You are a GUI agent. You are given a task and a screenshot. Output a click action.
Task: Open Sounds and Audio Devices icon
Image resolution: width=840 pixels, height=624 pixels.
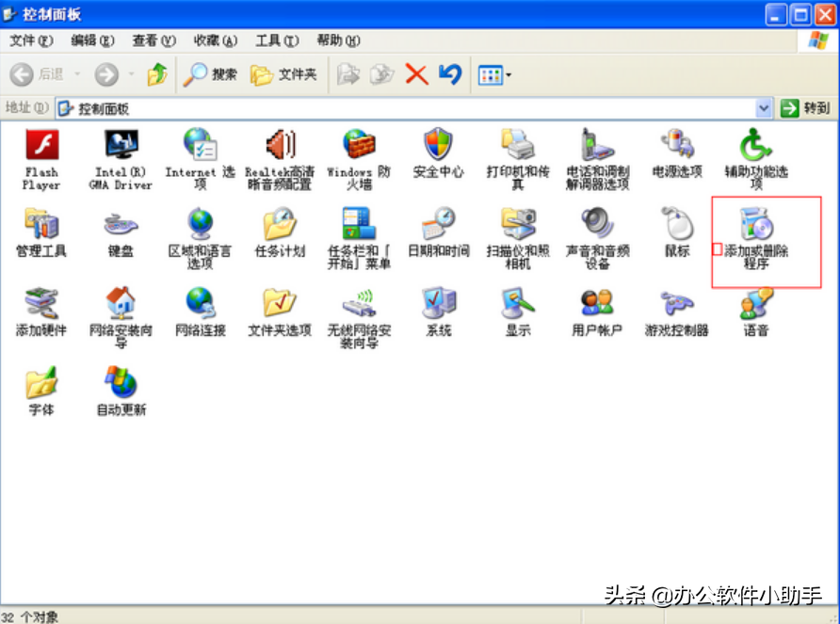(x=596, y=227)
